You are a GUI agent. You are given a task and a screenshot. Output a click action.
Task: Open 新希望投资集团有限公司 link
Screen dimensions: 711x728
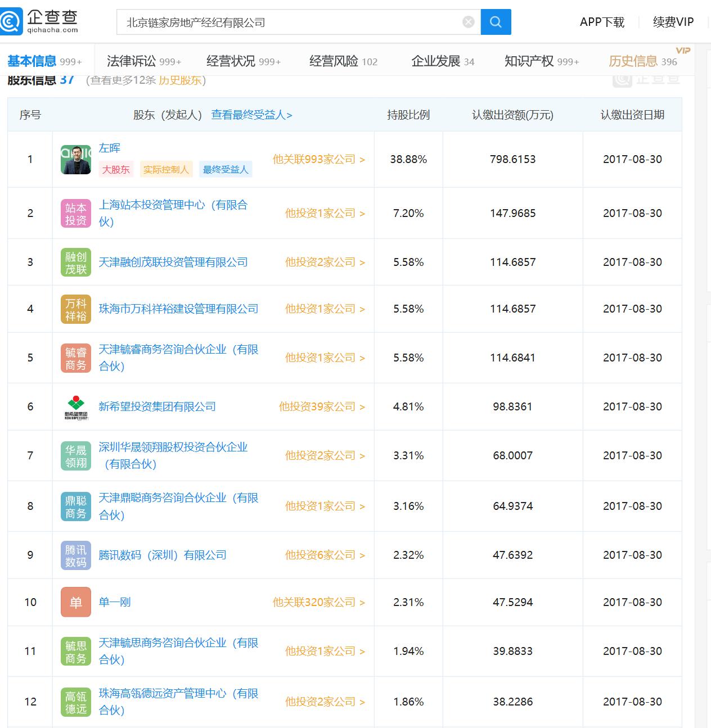point(157,407)
